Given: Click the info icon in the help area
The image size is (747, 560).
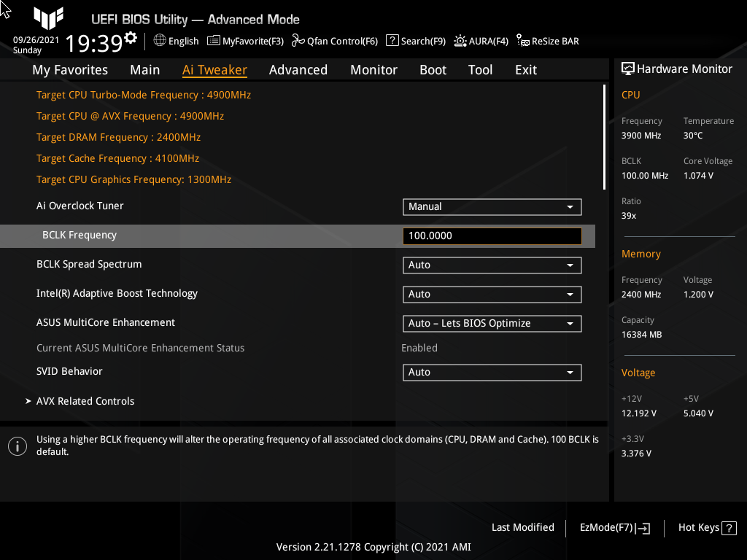Looking at the screenshot, I should click(x=17, y=446).
